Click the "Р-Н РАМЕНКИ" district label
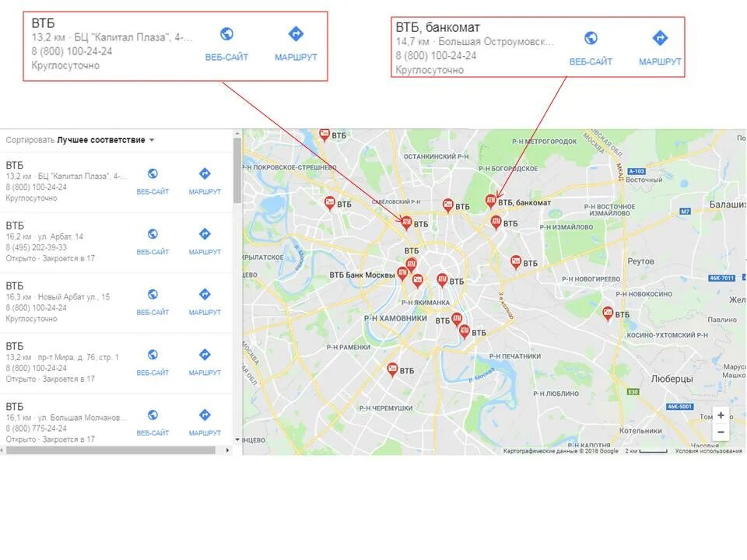This screenshot has width=747, height=560. [x=349, y=347]
